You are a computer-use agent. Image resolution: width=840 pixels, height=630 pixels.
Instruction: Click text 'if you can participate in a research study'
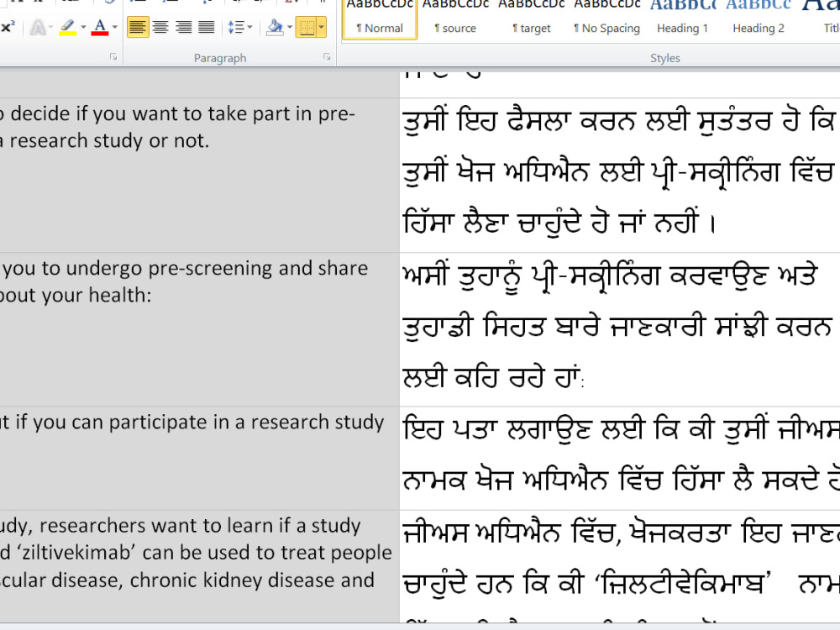click(x=199, y=423)
